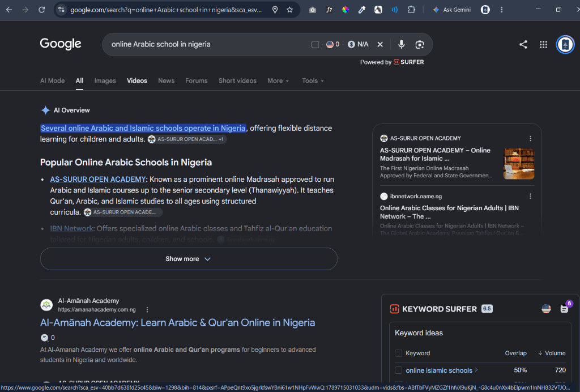Switch to the News tab
The width and height of the screenshot is (580, 392).
pos(166,80)
